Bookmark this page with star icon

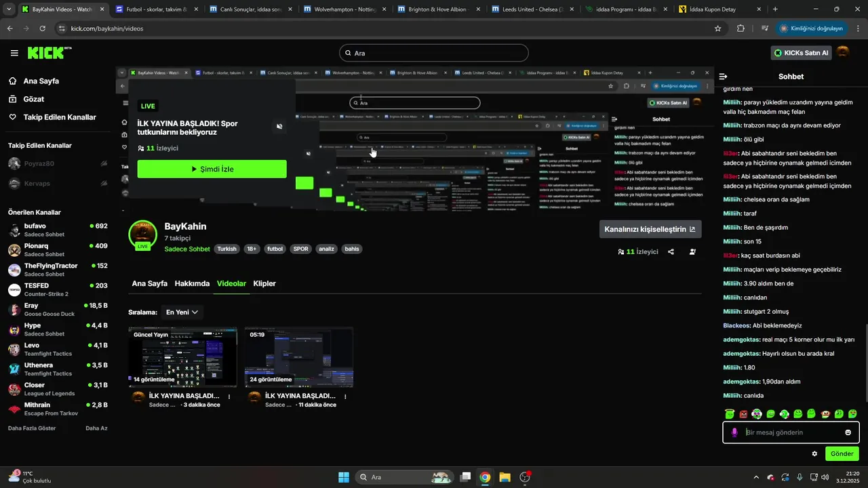pos(717,28)
